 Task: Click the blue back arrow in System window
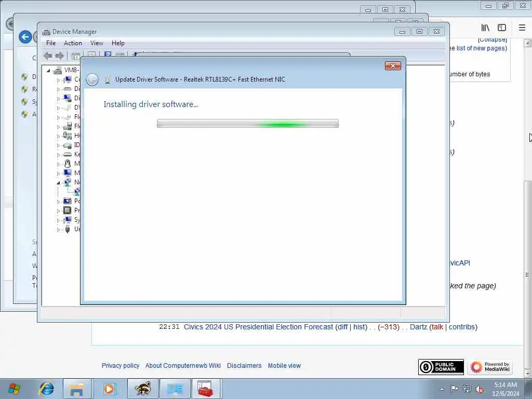click(25, 37)
